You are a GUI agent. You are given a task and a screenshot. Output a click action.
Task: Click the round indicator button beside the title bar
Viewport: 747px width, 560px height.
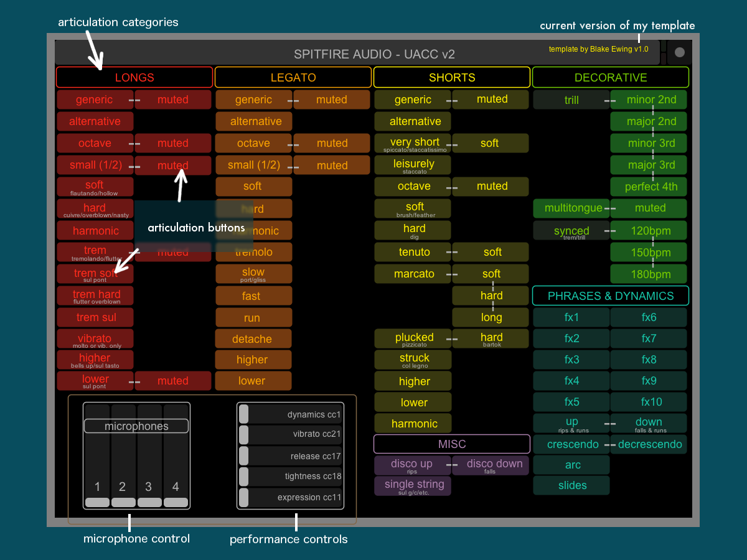pyautogui.click(x=680, y=53)
